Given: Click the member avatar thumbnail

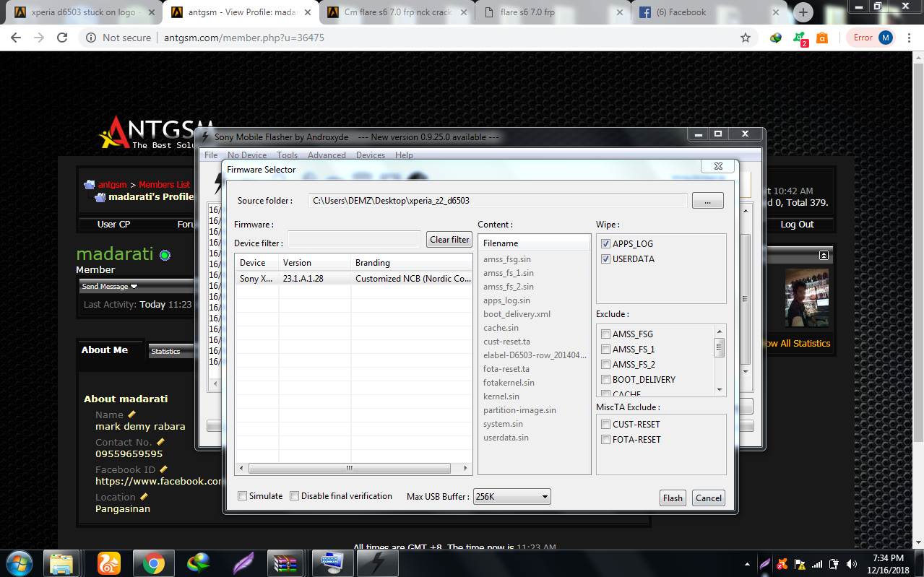Looking at the screenshot, I should click(807, 298).
